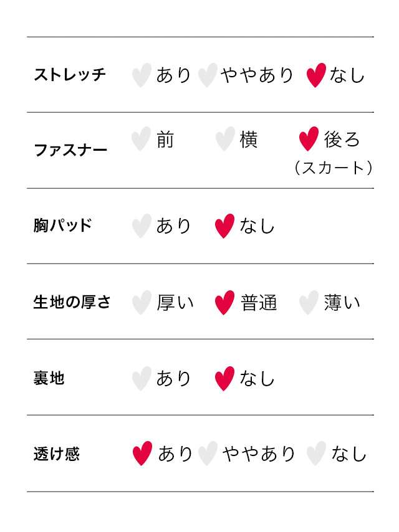
Task: Click the ストレッチ row label
Action: (70, 75)
